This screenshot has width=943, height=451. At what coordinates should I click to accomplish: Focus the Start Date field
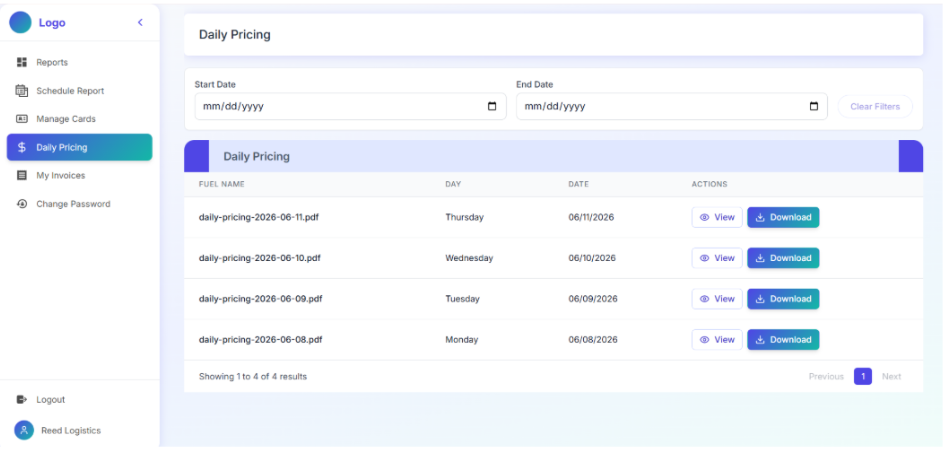[x=350, y=106]
